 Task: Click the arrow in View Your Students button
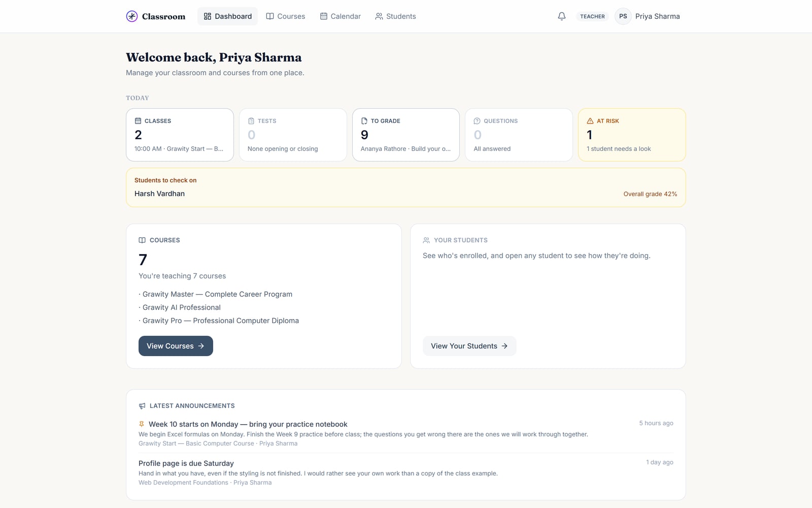coord(504,346)
